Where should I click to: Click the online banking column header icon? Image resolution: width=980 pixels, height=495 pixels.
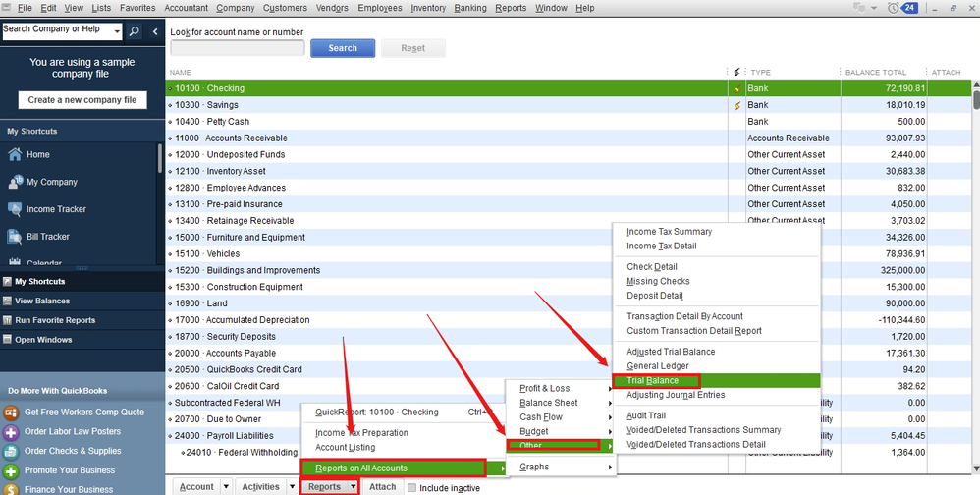click(736, 72)
